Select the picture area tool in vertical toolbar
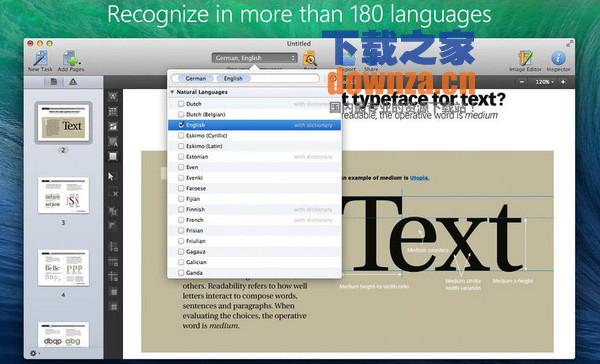The width and height of the screenshot is (600, 364). pyautogui.click(x=112, y=126)
